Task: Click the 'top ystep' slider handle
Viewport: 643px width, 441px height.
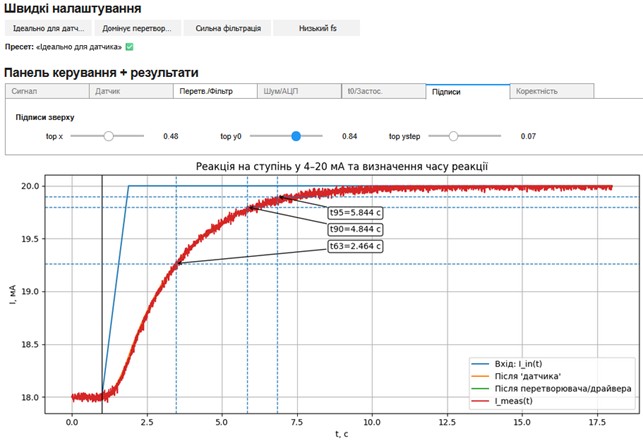Action: pos(454,136)
